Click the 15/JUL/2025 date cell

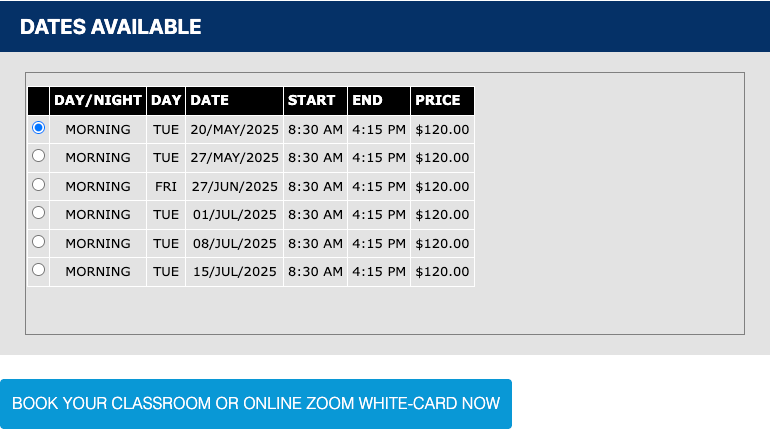coord(234,271)
